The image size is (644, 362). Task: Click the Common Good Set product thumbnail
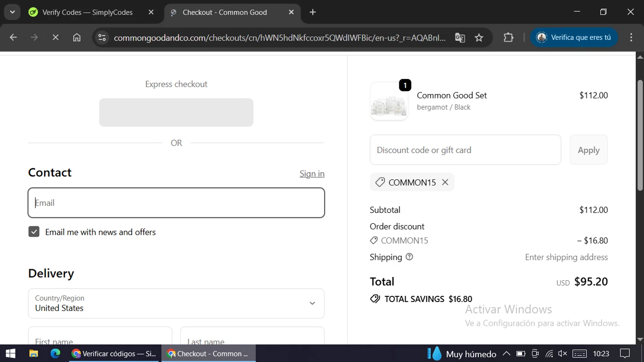click(x=389, y=101)
